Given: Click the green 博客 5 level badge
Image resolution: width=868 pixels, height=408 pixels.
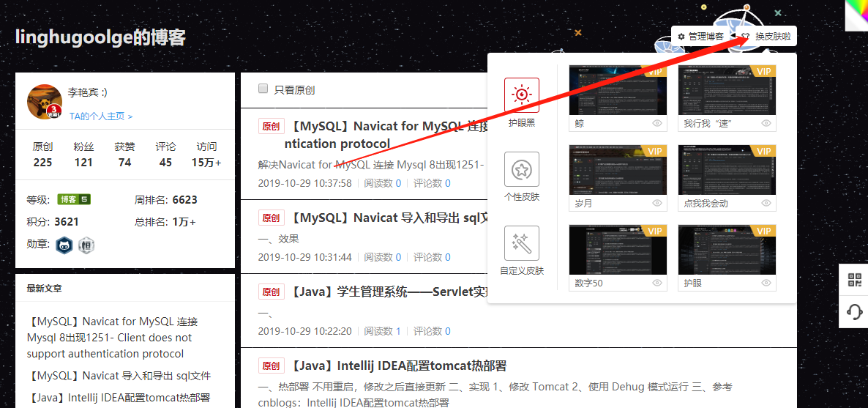Looking at the screenshot, I should [x=74, y=199].
